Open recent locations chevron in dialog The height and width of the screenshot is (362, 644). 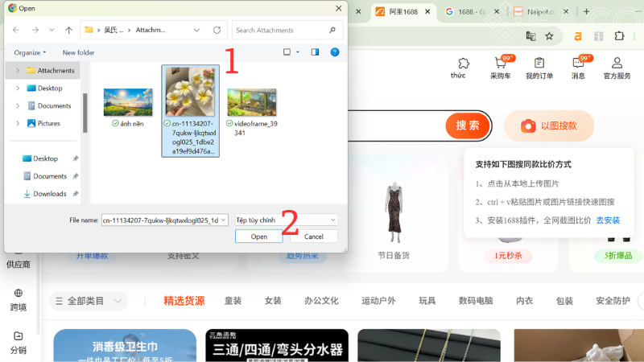coord(52,30)
